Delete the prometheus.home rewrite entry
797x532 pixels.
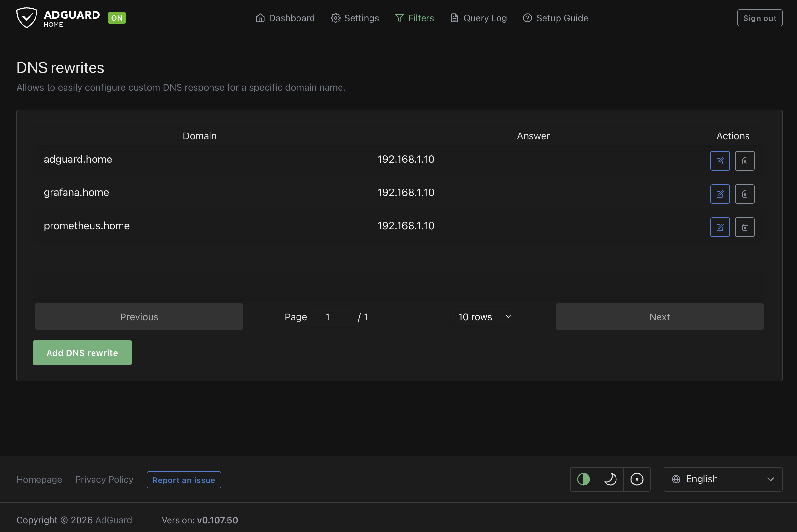point(744,227)
